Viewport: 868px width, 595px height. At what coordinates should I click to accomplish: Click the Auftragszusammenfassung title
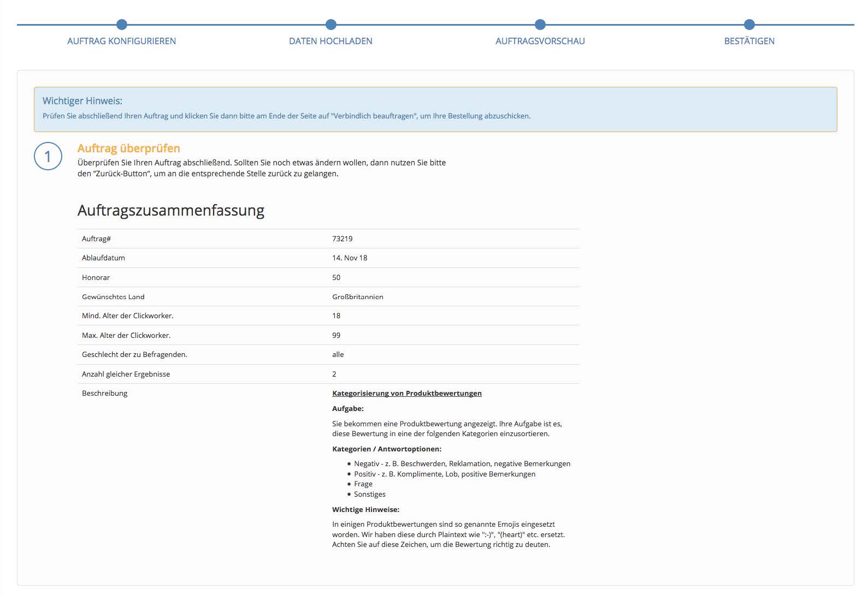(x=171, y=210)
